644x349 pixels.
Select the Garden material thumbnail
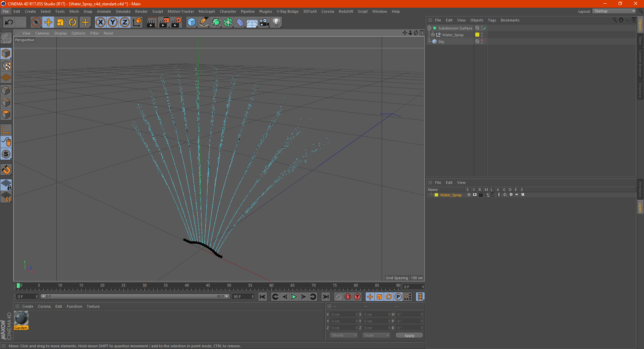(21, 318)
